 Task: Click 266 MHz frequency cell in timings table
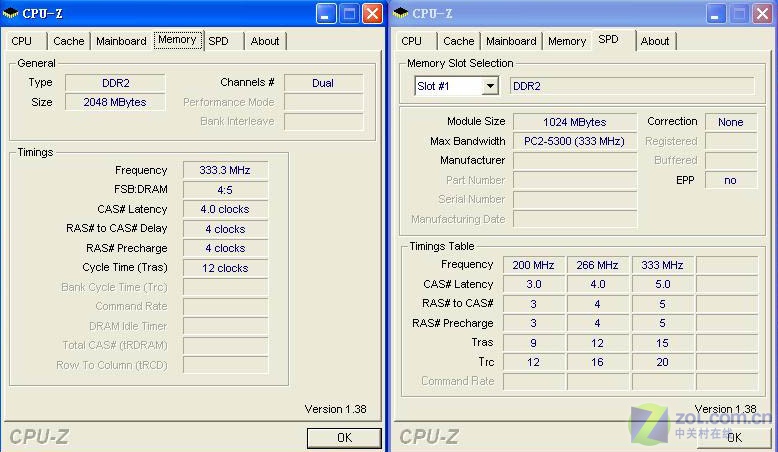click(x=597, y=265)
